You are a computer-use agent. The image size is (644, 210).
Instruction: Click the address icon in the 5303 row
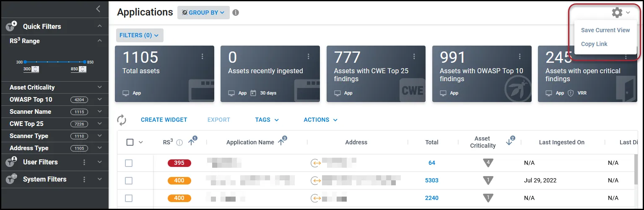(315, 181)
